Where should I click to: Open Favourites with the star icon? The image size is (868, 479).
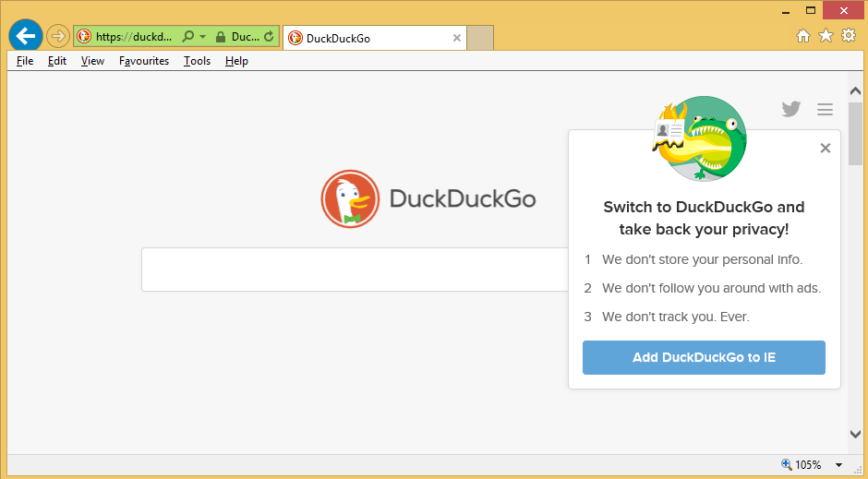tap(826, 36)
